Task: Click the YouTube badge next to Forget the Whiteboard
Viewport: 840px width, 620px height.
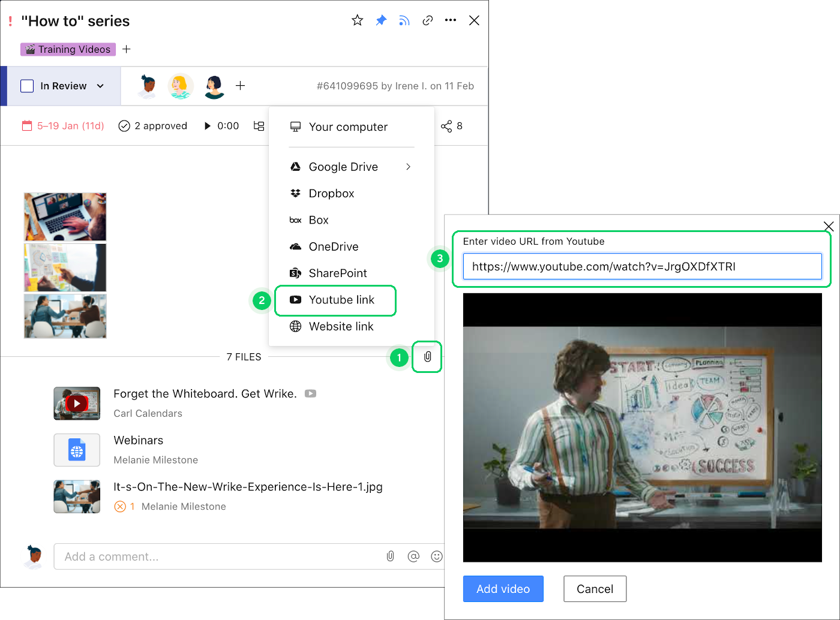Action: coord(310,394)
